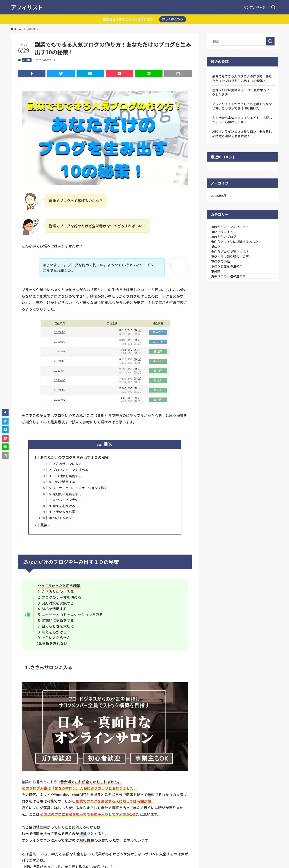The height and width of the screenshot is (868, 289).
Task: Click the green thumbs-up icon
Action: tap(28, 615)
